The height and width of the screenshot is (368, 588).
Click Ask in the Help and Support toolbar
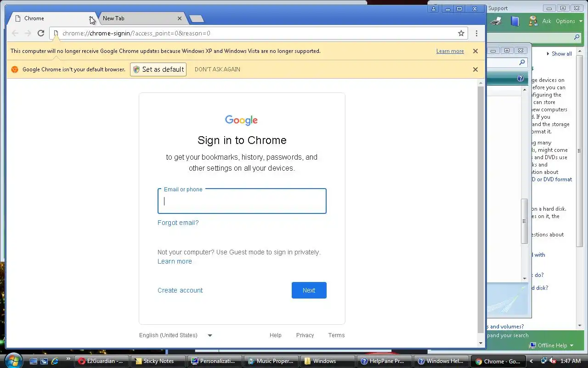tap(547, 21)
